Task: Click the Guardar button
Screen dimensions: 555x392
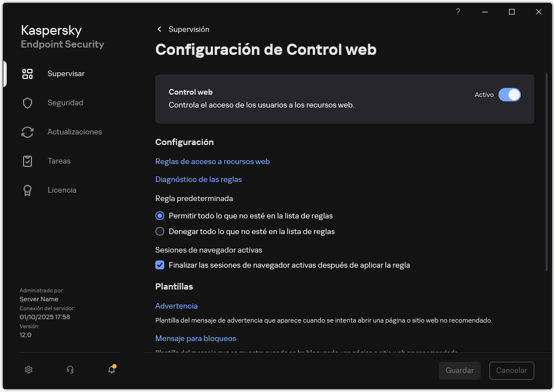Action: 459,371
